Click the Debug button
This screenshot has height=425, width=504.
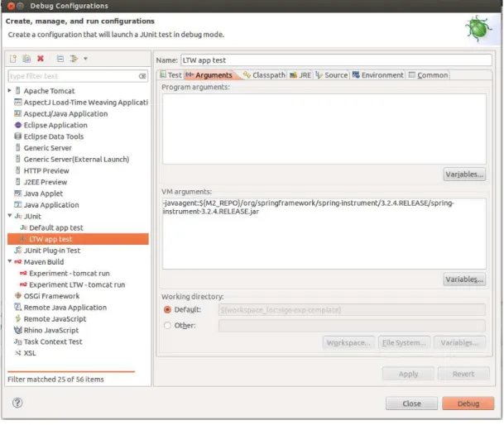coord(468,404)
